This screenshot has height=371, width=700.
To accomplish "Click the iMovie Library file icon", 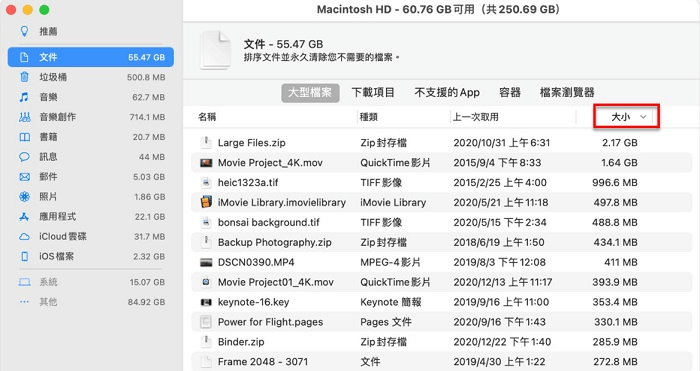I will coord(206,202).
